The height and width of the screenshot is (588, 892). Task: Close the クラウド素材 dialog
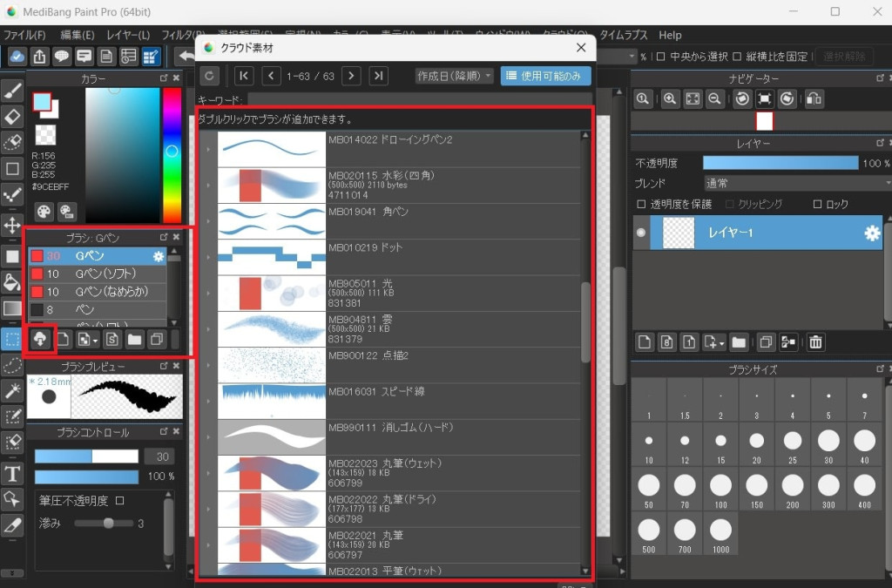[x=581, y=48]
